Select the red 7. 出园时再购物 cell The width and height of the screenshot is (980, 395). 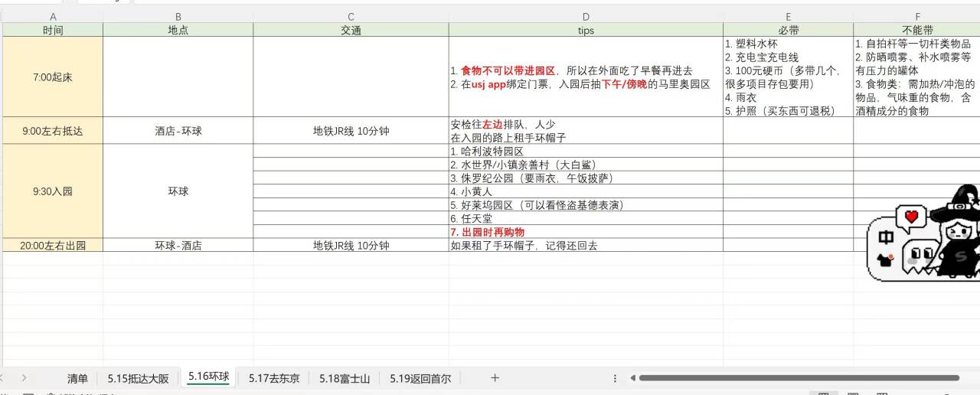586,232
